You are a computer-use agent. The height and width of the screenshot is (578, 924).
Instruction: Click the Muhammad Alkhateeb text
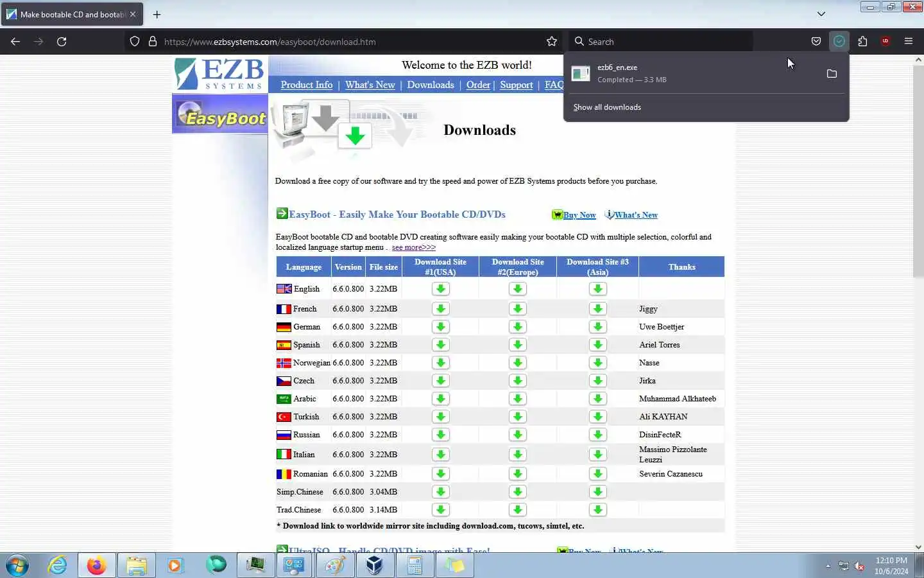678,399
